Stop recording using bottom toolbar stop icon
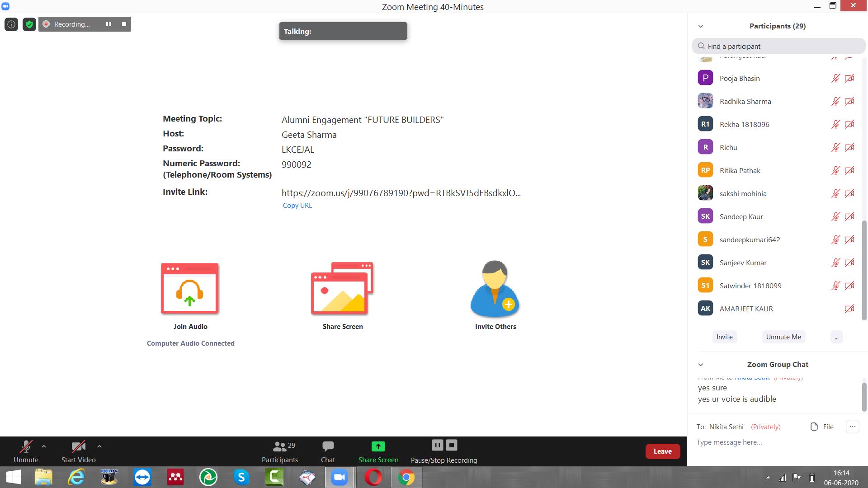 point(452,445)
